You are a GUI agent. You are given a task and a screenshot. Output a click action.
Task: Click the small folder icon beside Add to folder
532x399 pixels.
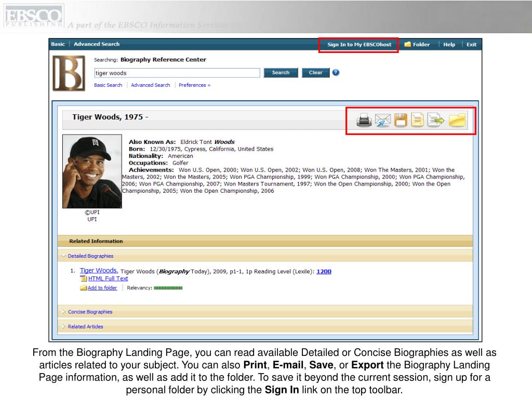click(x=84, y=288)
